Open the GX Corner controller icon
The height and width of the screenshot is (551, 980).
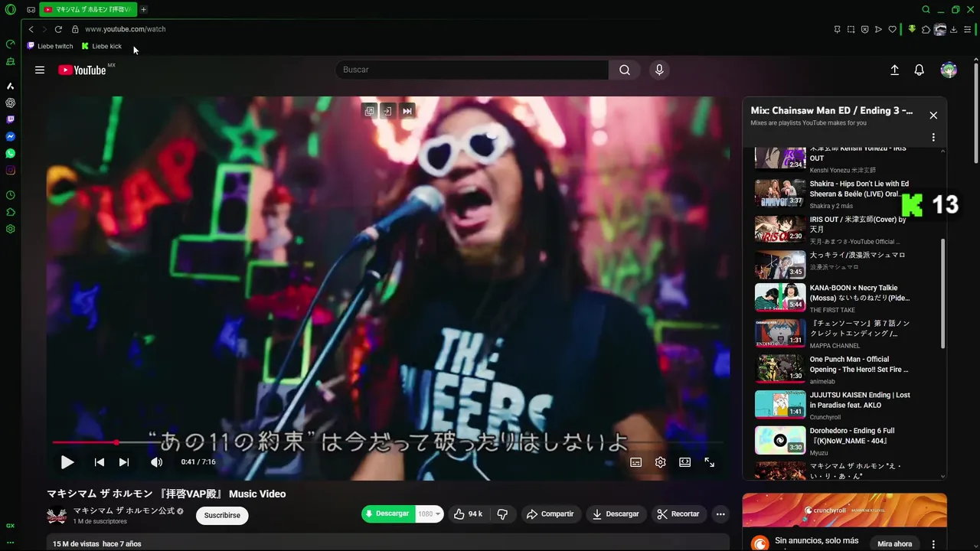(31, 10)
